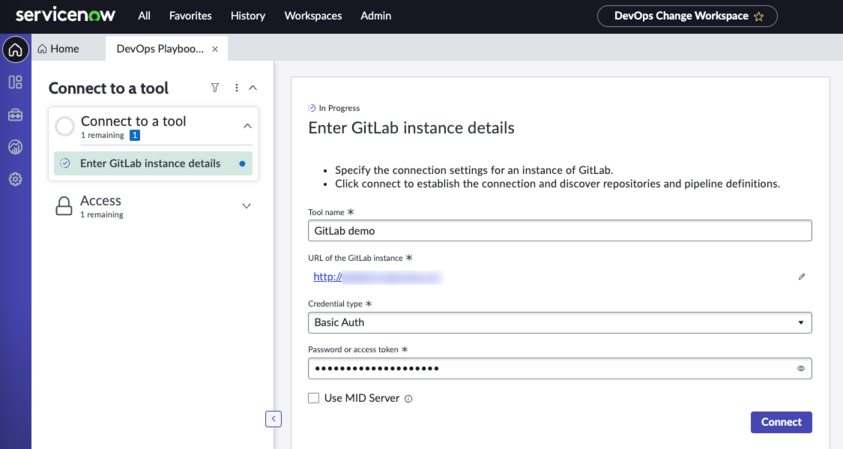This screenshot has width=843, height=449.
Task: Expand the Access stage
Action: pyautogui.click(x=246, y=206)
